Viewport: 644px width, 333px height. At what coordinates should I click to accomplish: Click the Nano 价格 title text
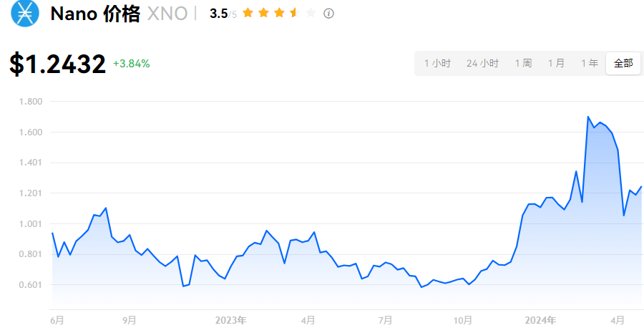point(95,14)
